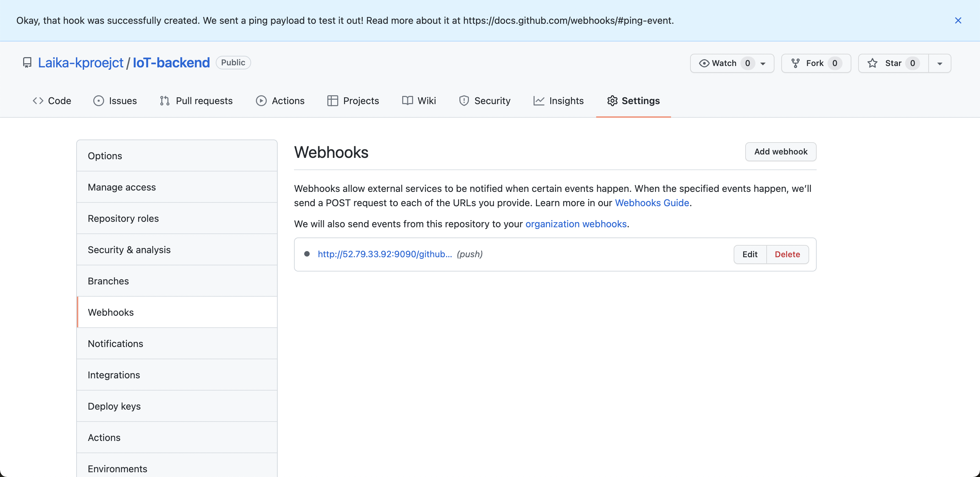Open the Security tab
Image resolution: width=980 pixels, height=477 pixels.
[485, 100]
